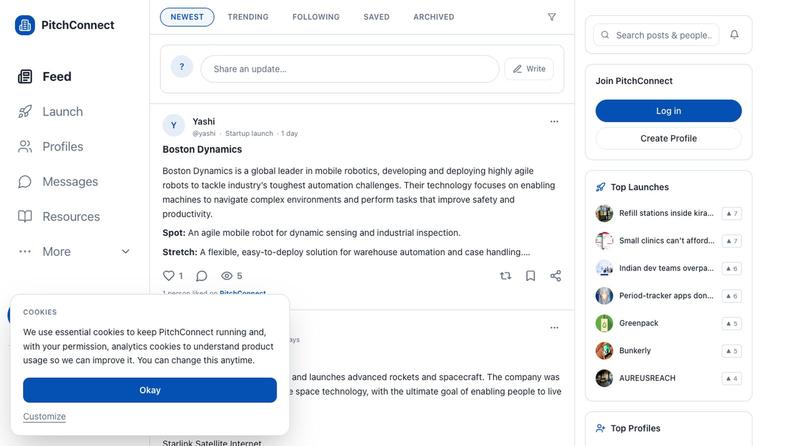Open the feed filter funnel icon
The width and height of the screenshot is (800, 446).
pyautogui.click(x=552, y=17)
